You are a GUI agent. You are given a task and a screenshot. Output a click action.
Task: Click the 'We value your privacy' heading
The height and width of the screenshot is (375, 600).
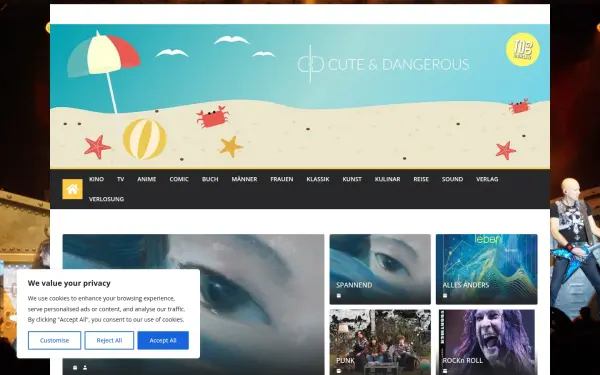click(x=69, y=283)
